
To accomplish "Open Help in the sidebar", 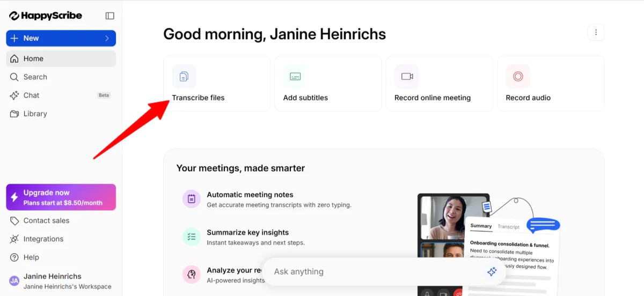I will coord(61,257).
